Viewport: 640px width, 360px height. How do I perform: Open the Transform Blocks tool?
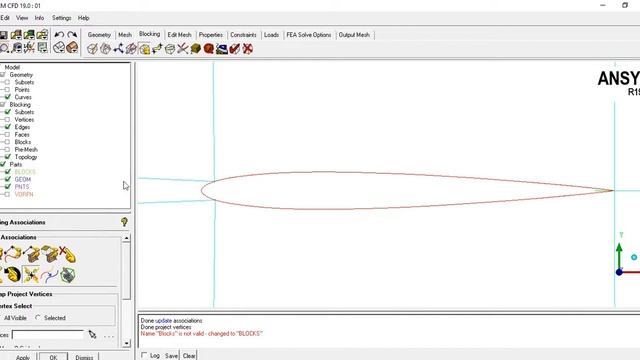click(x=170, y=49)
